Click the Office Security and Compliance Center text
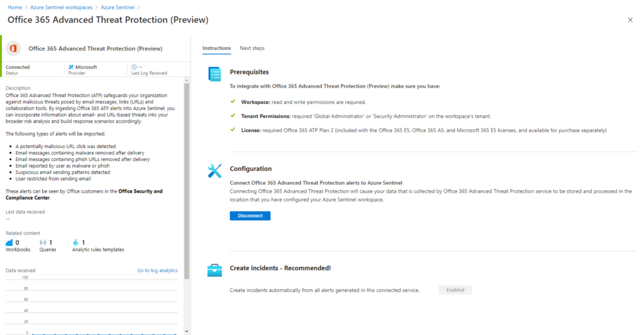 click(84, 195)
